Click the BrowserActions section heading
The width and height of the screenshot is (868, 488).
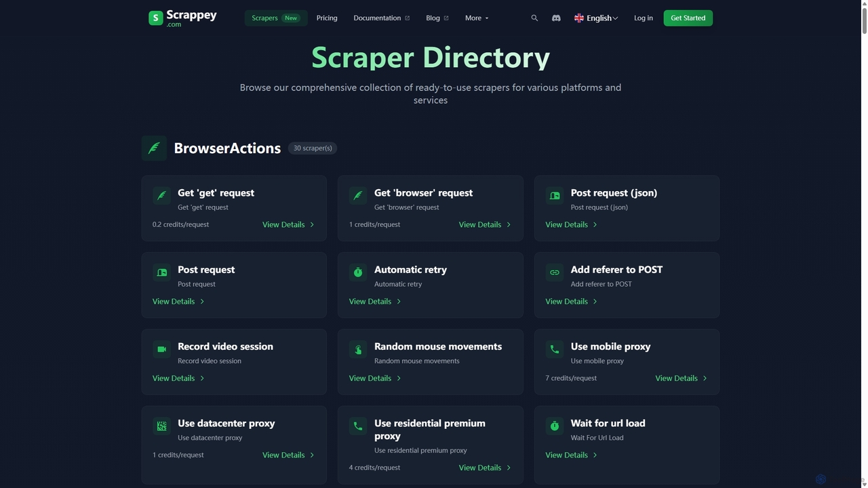[x=227, y=148]
